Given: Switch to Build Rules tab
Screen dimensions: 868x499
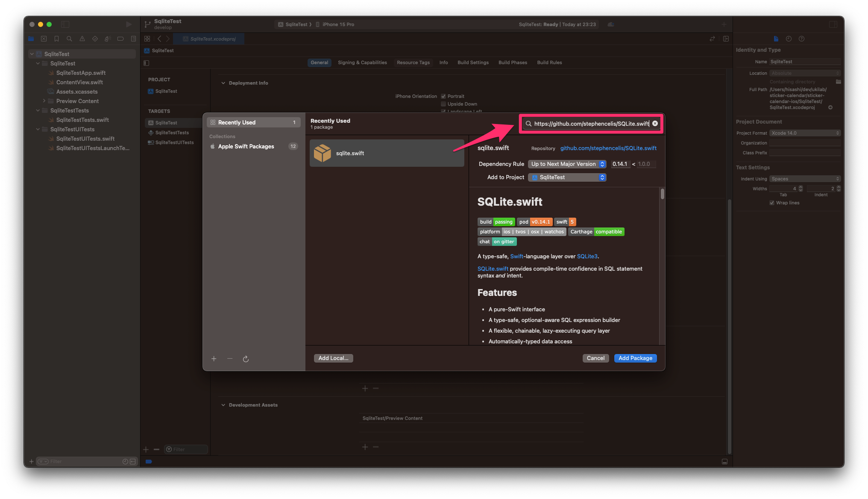Looking at the screenshot, I should pyautogui.click(x=549, y=62).
